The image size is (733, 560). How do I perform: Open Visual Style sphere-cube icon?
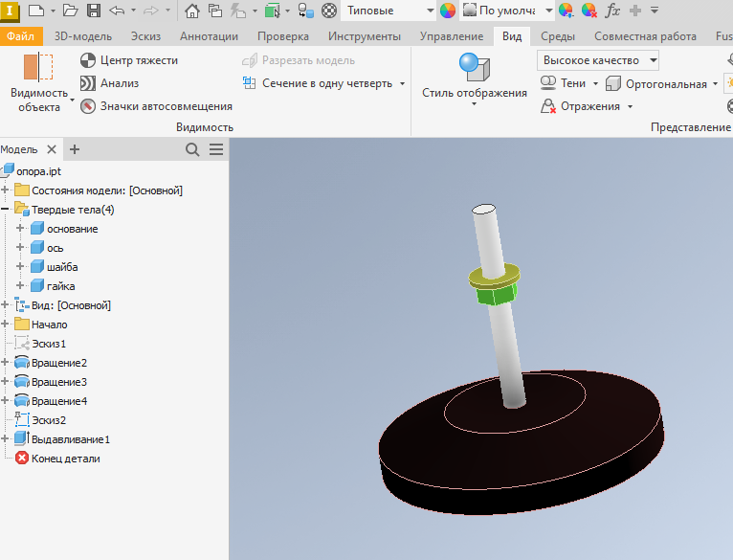click(x=475, y=68)
